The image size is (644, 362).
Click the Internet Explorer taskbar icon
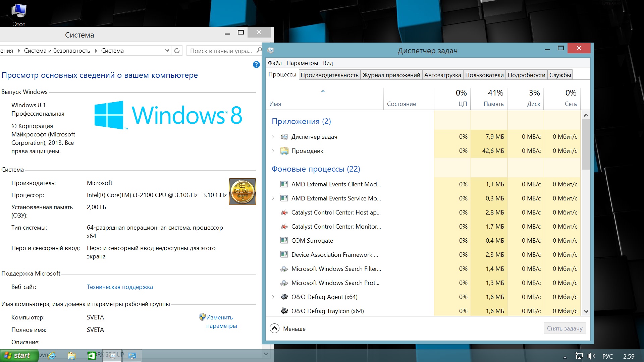[x=52, y=356]
